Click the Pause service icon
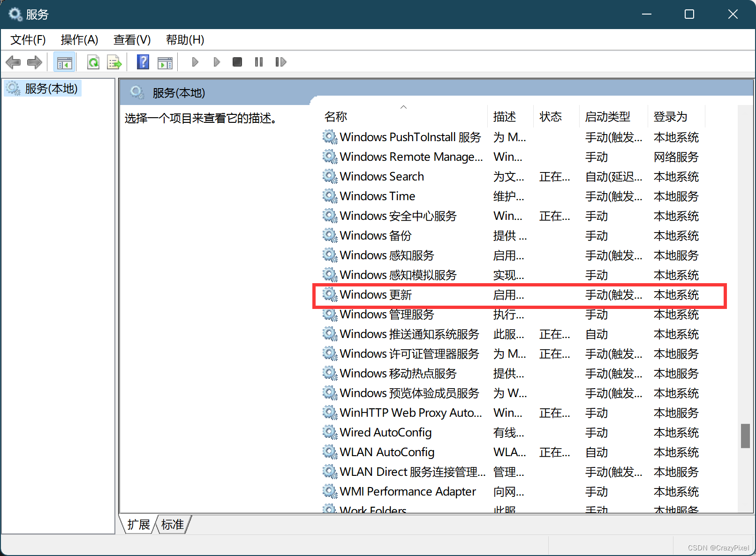 coord(259,62)
